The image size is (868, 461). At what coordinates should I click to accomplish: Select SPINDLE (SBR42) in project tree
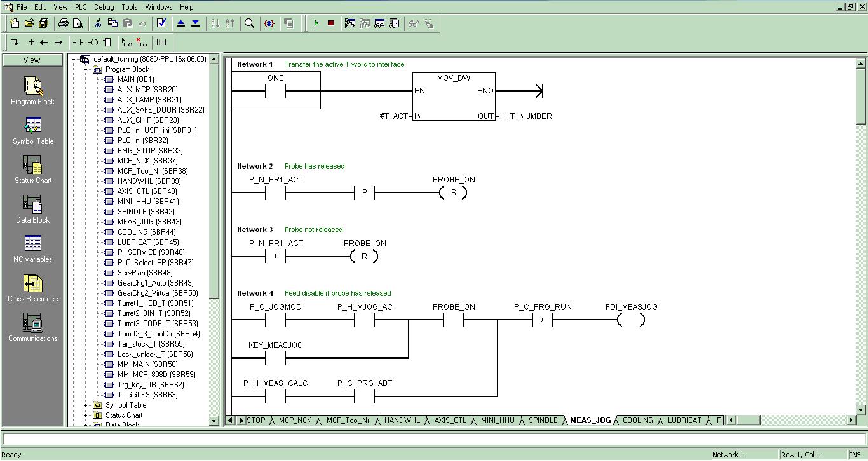(146, 212)
